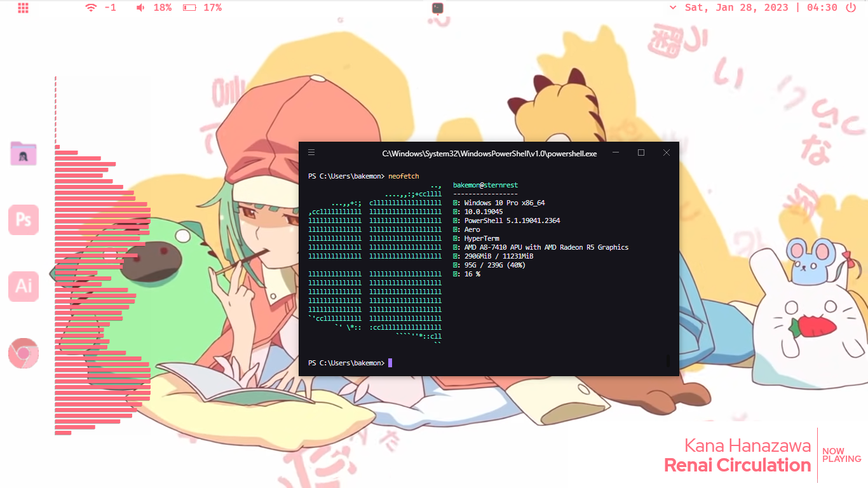Image resolution: width=868 pixels, height=488 pixels.
Task: Click the Aero theme line
Action: click(466, 229)
